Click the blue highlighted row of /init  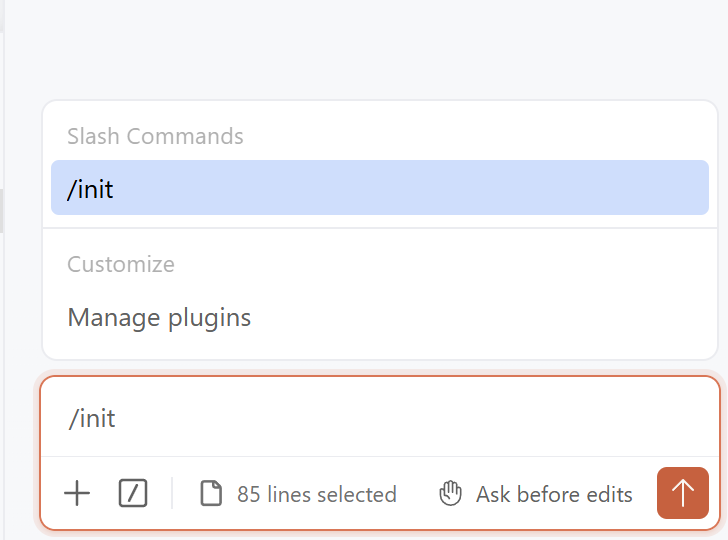click(x=380, y=188)
